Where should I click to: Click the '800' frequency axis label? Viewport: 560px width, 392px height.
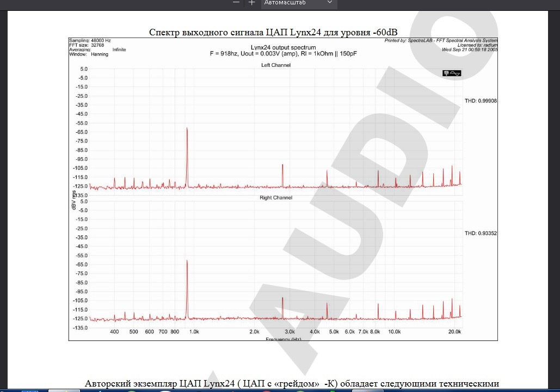[175, 332]
